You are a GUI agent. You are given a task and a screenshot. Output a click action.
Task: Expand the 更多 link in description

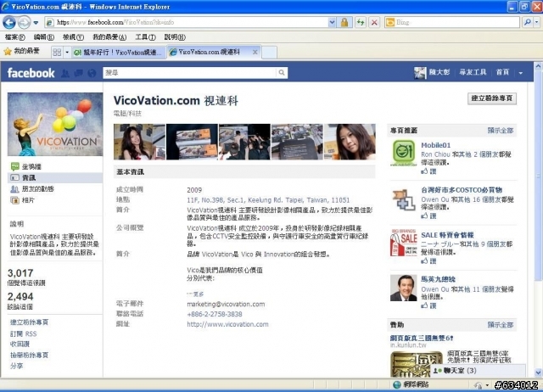196,294
